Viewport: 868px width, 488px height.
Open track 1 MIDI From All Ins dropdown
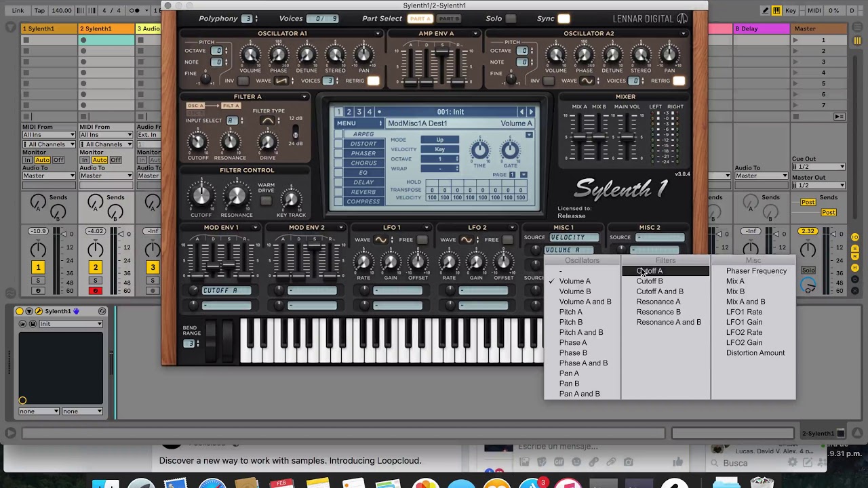(x=49, y=134)
